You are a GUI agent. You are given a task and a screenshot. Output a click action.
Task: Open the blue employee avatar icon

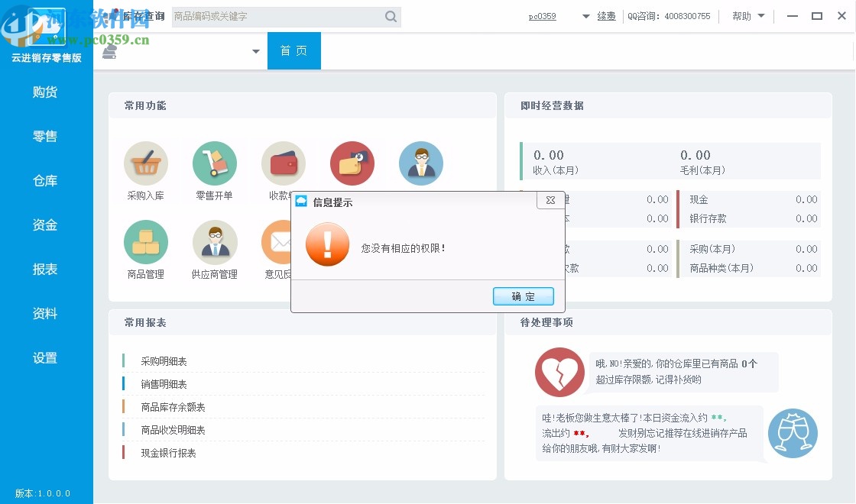[420, 163]
